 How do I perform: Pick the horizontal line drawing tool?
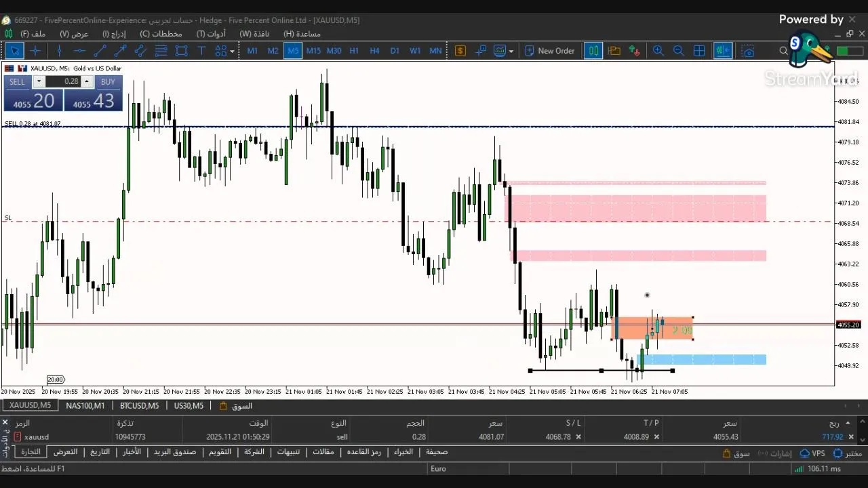tap(79, 51)
